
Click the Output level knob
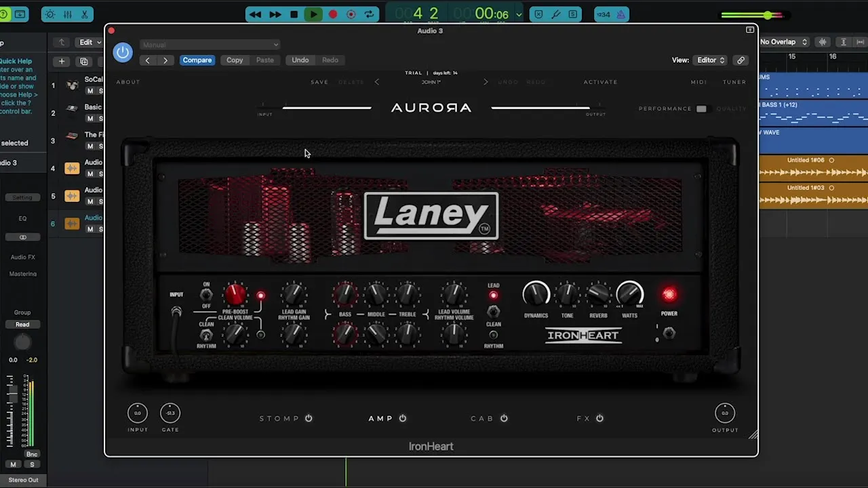coord(725,413)
